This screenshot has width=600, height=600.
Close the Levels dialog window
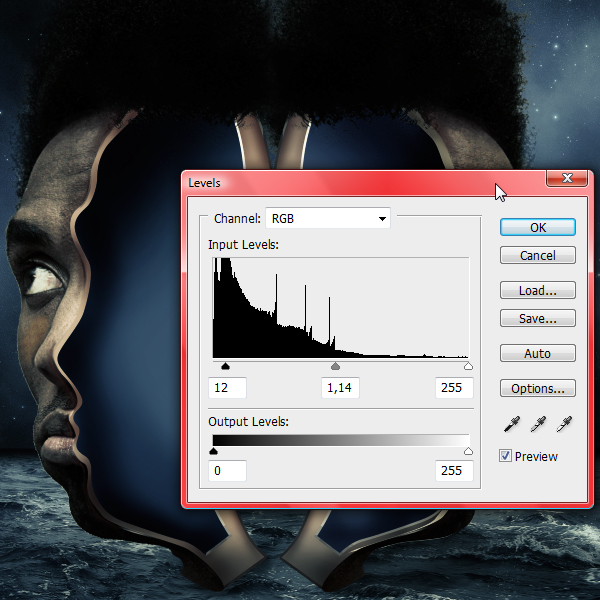(567, 178)
